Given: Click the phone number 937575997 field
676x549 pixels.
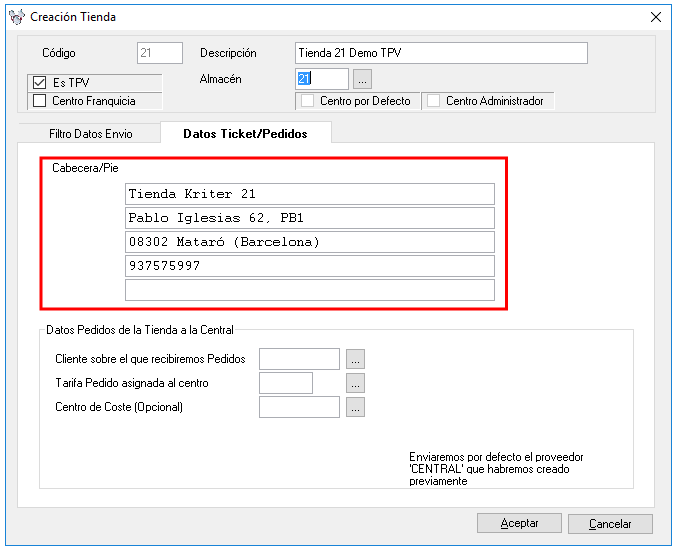Looking at the screenshot, I should coord(310,266).
